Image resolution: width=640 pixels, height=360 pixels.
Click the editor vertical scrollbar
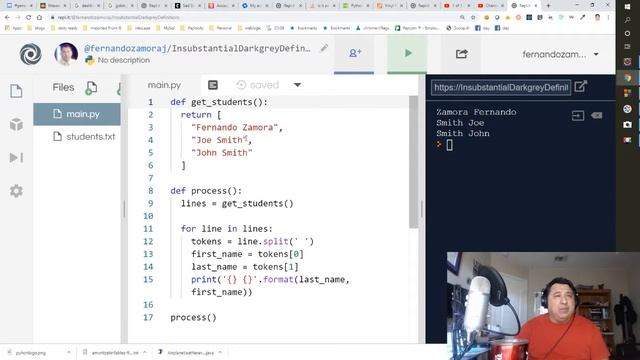(x=413, y=162)
